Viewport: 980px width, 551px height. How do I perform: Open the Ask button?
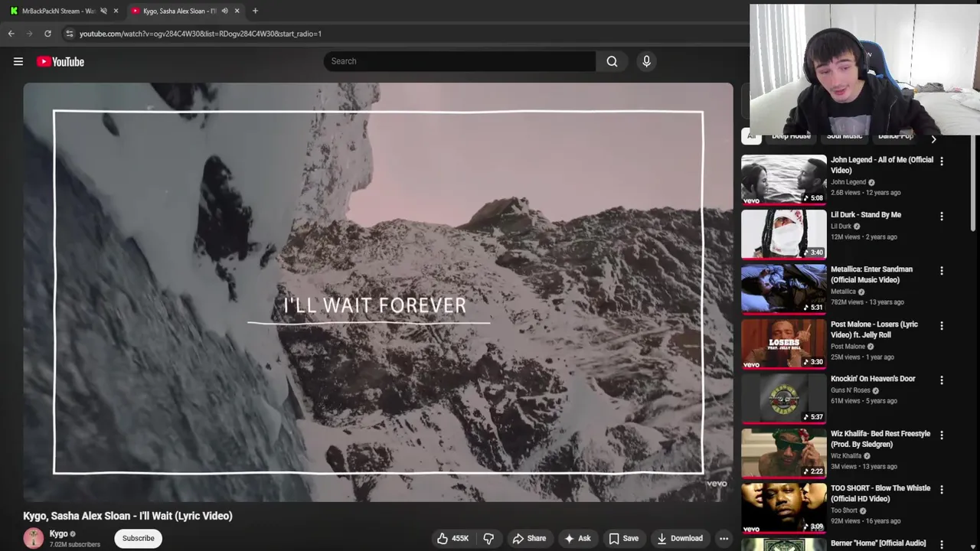pos(577,538)
